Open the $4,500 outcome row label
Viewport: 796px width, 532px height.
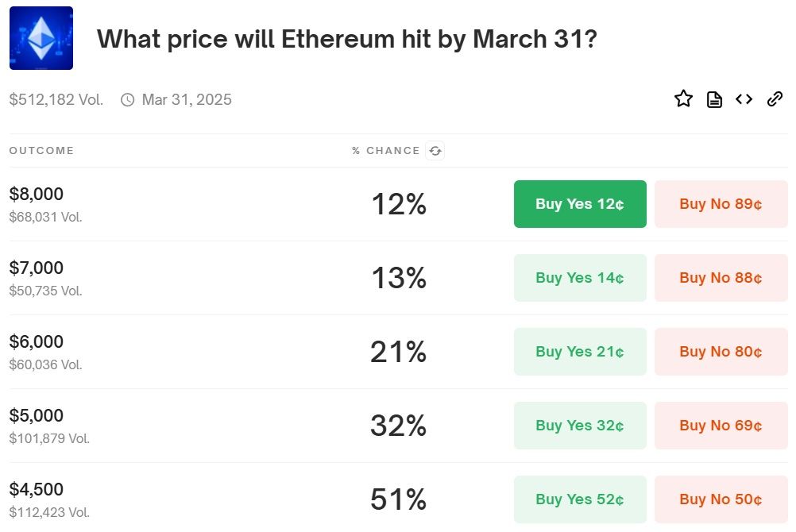point(37,490)
